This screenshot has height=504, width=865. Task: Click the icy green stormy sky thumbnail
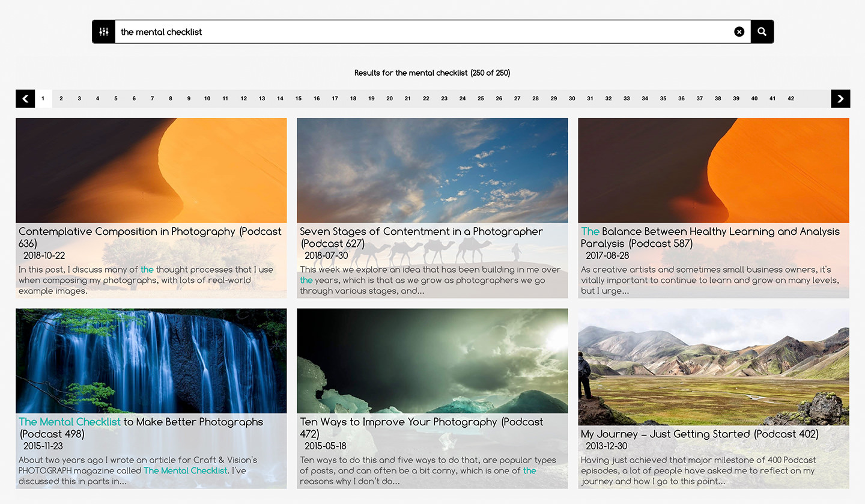click(432, 360)
